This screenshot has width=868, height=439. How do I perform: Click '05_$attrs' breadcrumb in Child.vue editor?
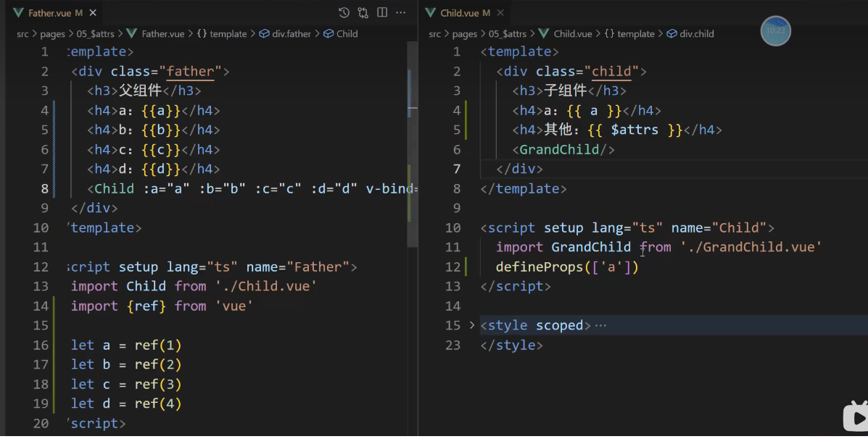click(x=508, y=34)
